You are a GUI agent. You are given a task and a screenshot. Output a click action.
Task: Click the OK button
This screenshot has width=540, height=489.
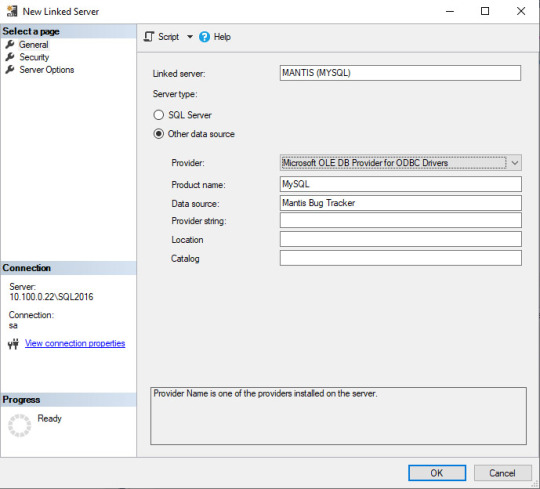437,473
